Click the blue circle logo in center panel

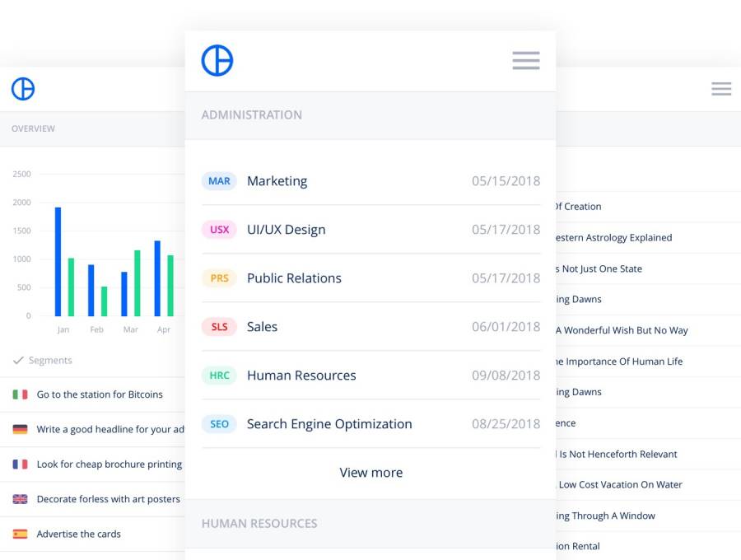[x=217, y=61]
